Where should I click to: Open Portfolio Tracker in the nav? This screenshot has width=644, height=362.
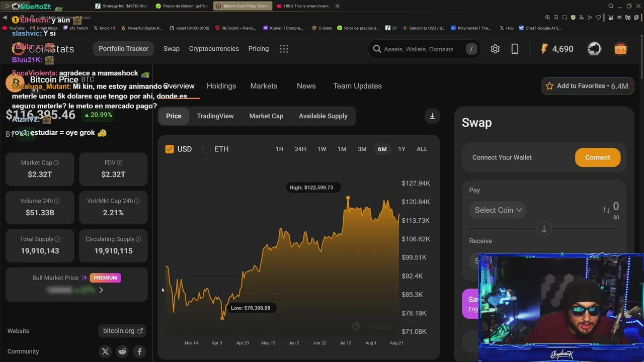123,49
